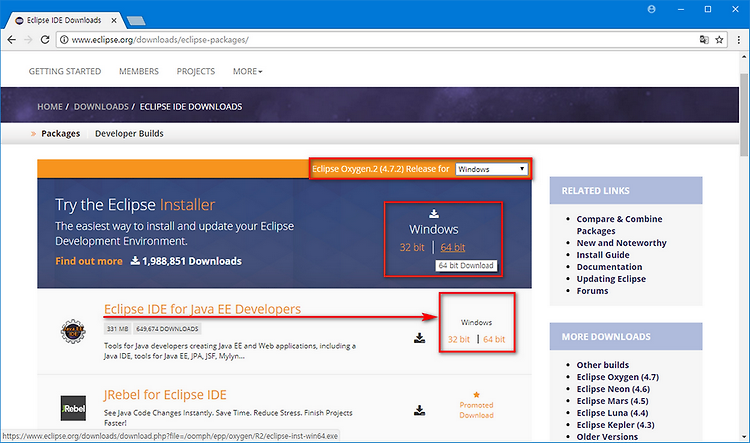Screen dimensions: 750x443
Task: Open PROJECTS in the top navigation
Action: [196, 71]
